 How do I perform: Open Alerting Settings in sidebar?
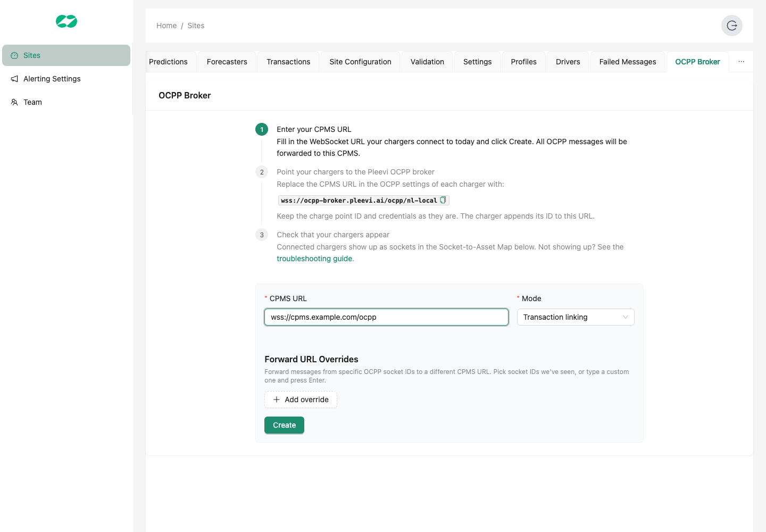point(66,79)
